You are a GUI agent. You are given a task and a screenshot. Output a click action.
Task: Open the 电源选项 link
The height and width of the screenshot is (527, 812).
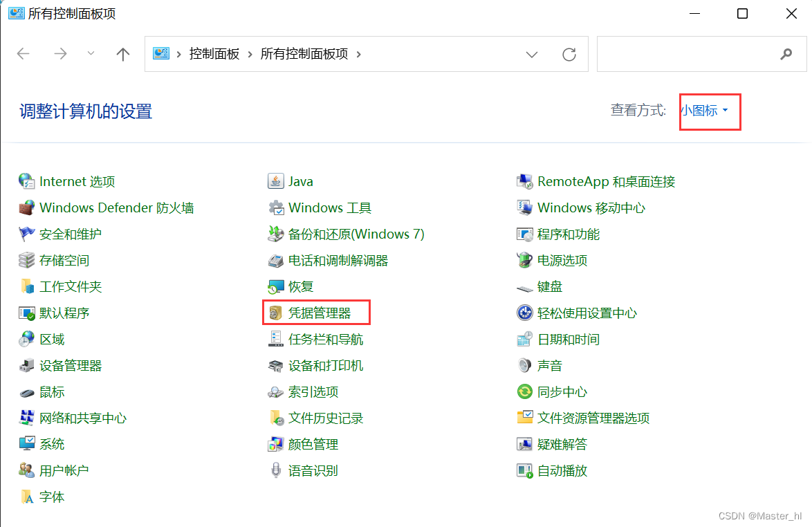562,261
